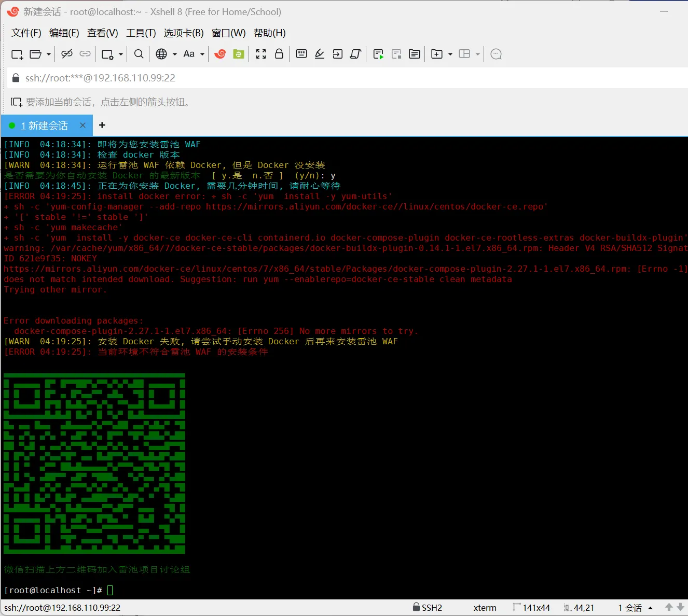Click the status bar ssh://root@192.168.110.99:22 text
688x616 pixels.
click(62, 608)
